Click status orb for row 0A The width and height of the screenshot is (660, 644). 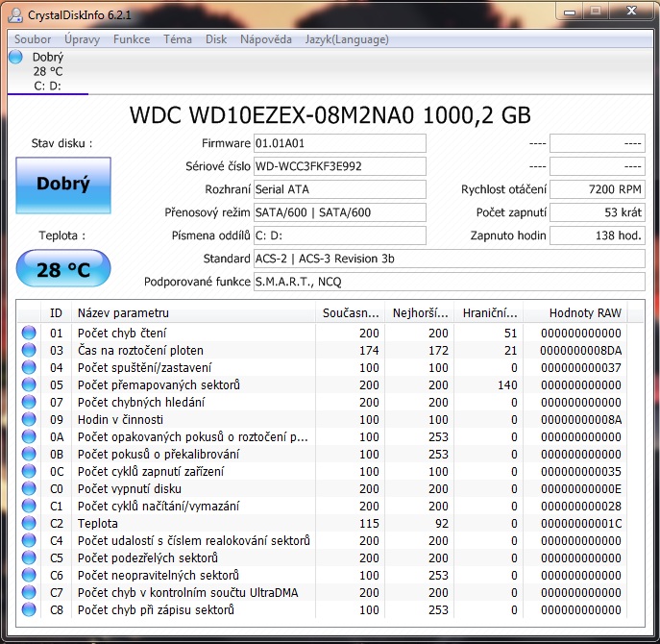29,436
